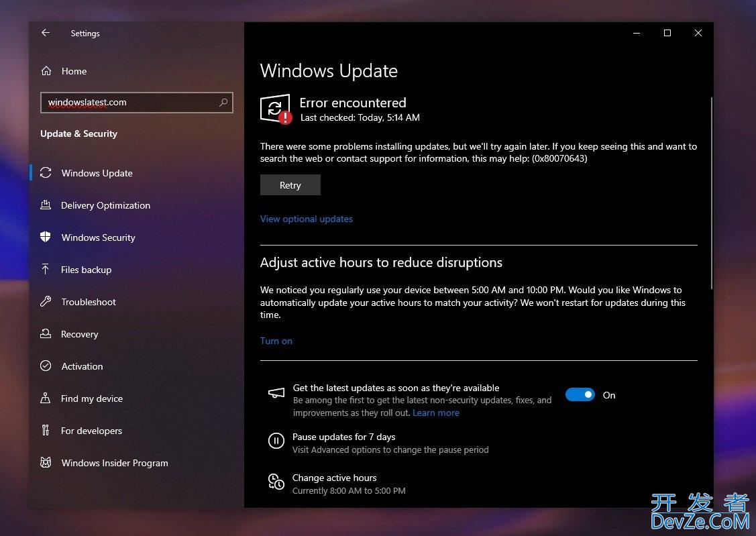Open the Files backup section
The height and width of the screenshot is (536, 756).
86,270
